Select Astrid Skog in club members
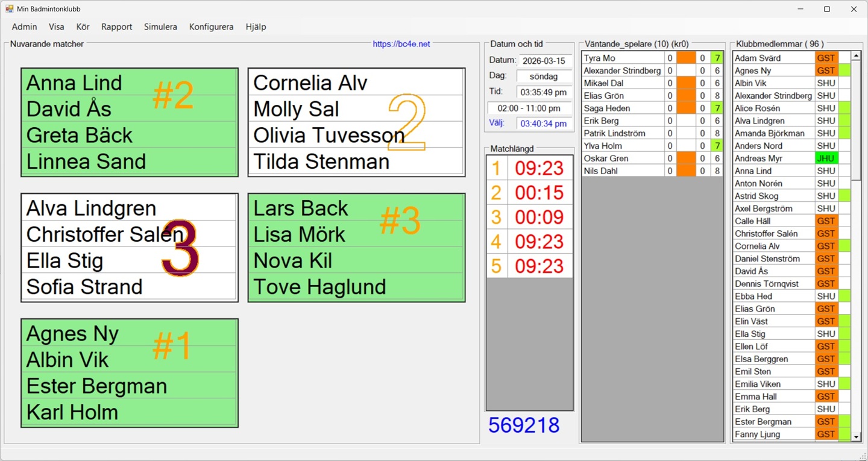This screenshot has width=868, height=461. coord(774,196)
